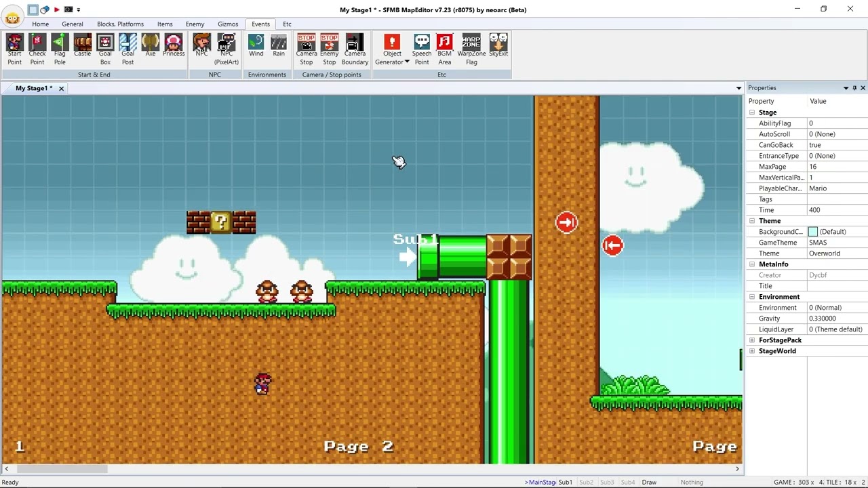868x488 pixels.
Task: Select the PlayableChar Mario value
Action: [837, 188]
